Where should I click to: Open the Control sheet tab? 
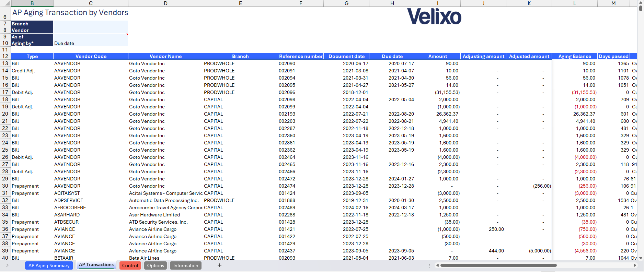click(x=130, y=265)
